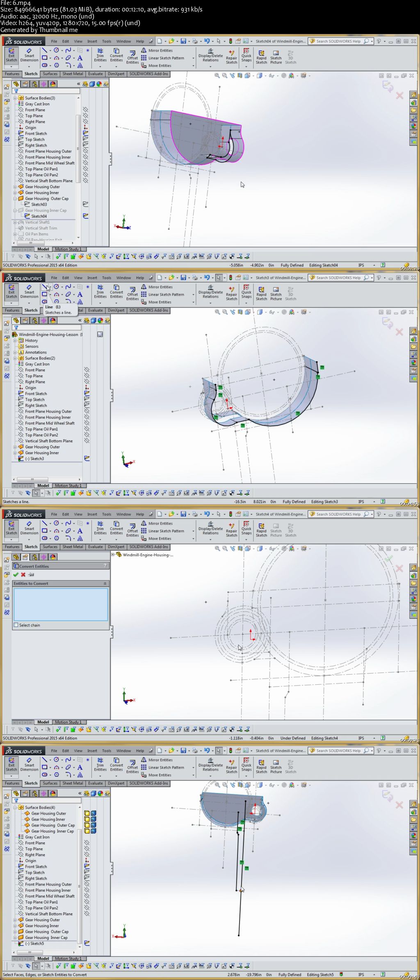Toggle Gear Housing Outer body visibility in Sketch5

point(87,813)
